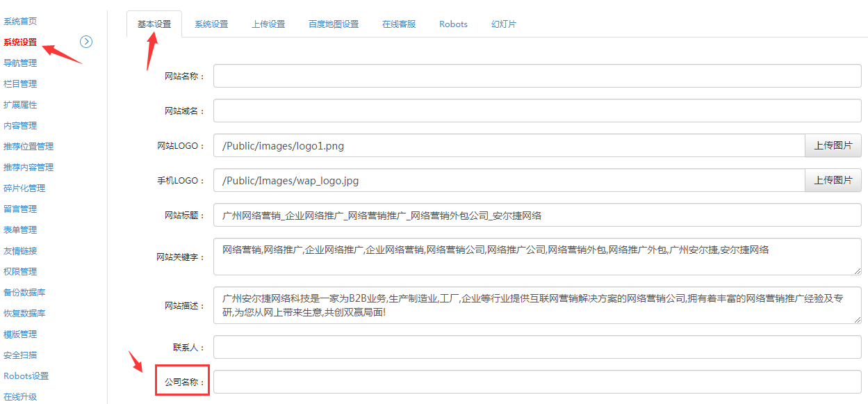Image resolution: width=868 pixels, height=404 pixels.
Task: Click the 网站域名 text field
Action: click(x=537, y=111)
